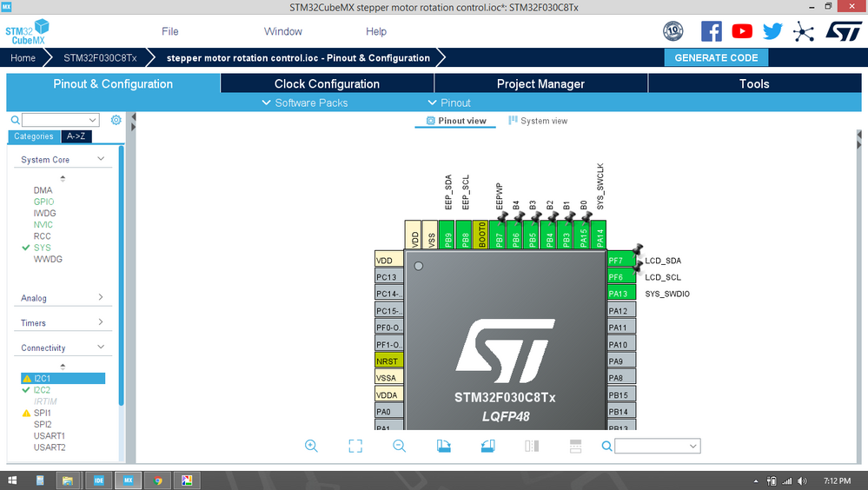Open NVIC settings
868x490 pixels.
pyautogui.click(x=43, y=225)
